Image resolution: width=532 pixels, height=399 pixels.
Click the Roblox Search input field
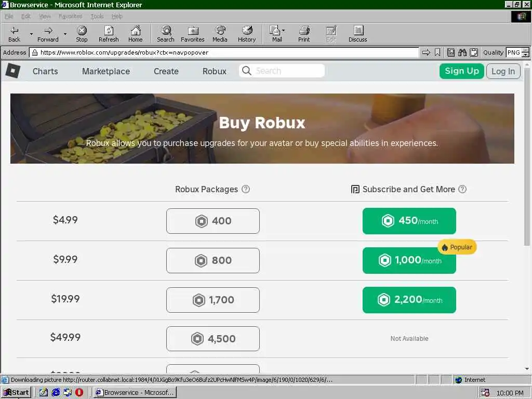[x=282, y=71]
